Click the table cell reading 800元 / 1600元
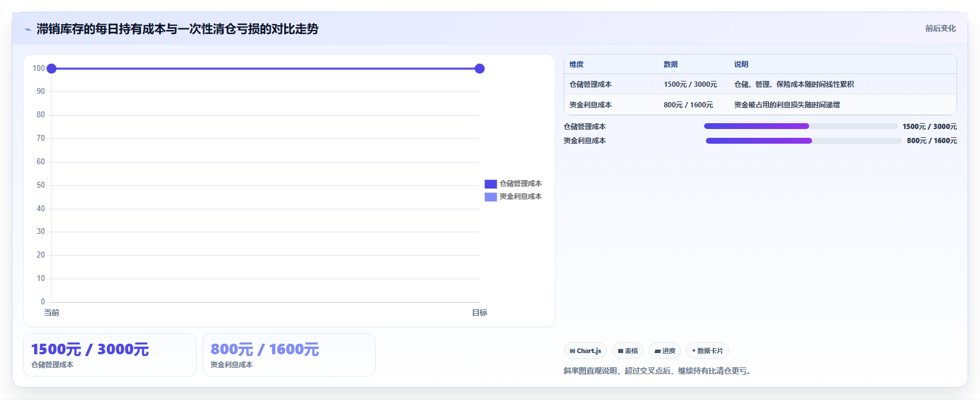This screenshot has width=980, height=400. tap(689, 105)
